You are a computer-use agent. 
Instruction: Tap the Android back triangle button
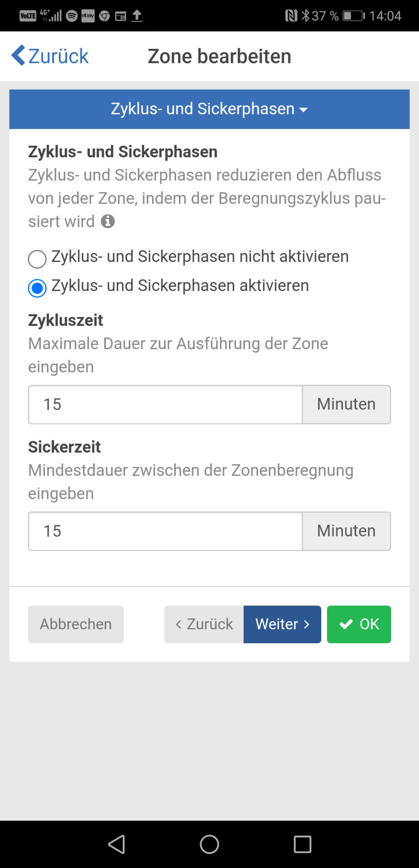tap(117, 844)
